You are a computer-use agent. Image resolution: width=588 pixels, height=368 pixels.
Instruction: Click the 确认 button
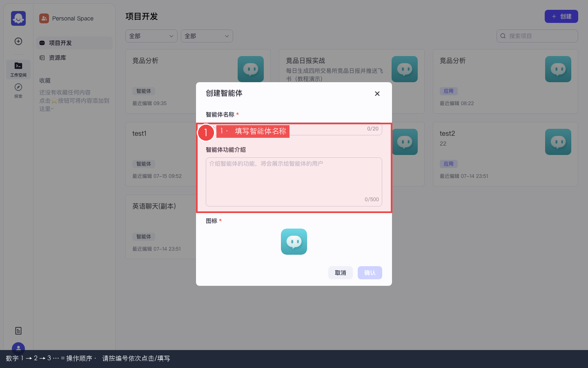(x=370, y=273)
